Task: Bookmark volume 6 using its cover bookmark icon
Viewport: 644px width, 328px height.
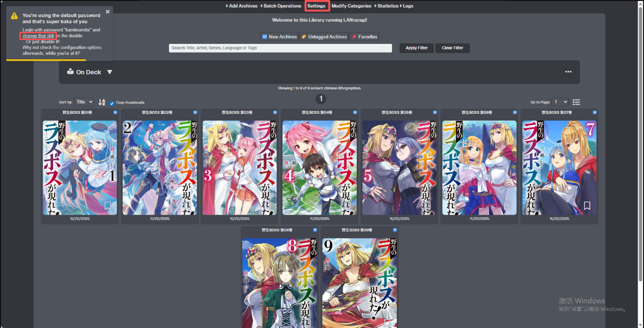Action: click(507, 206)
